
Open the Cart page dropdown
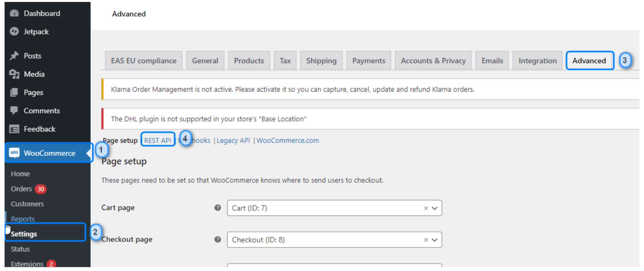[x=434, y=208]
